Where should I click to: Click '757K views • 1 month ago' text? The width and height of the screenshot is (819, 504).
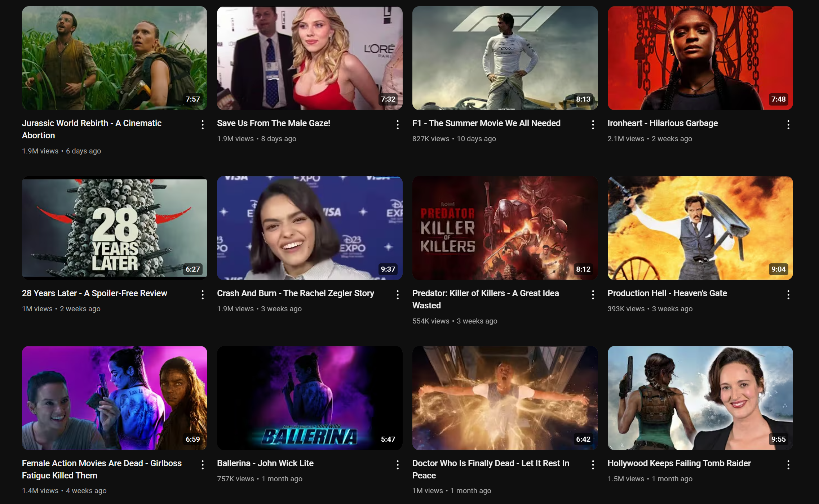point(260,479)
